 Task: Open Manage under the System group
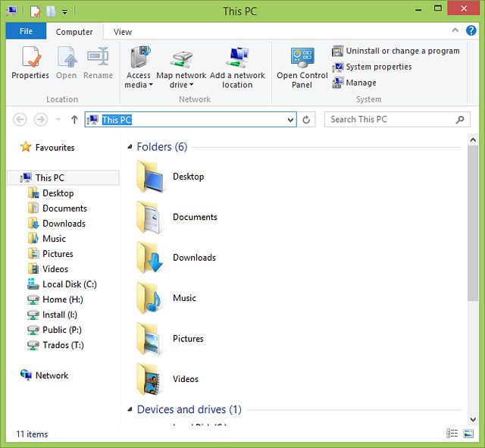pos(354,83)
